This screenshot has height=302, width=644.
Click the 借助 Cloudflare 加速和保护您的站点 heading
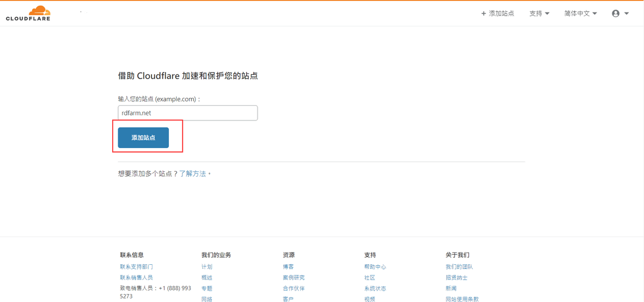(188, 76)
